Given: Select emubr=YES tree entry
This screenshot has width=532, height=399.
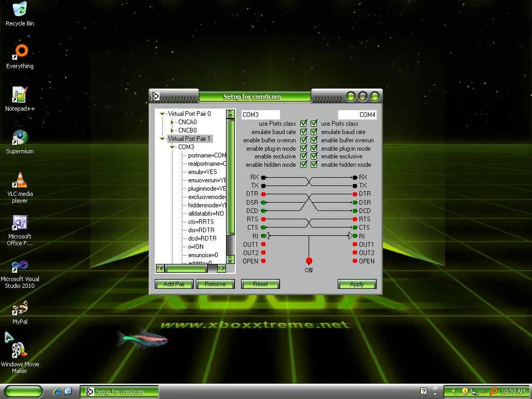Looking at the screenshot, I should (203, 172).
